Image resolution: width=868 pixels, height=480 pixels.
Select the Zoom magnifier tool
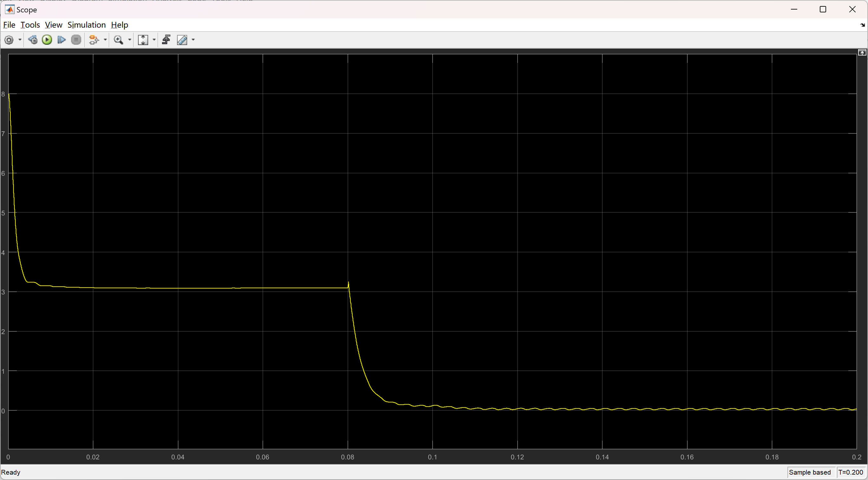[118, 40]
